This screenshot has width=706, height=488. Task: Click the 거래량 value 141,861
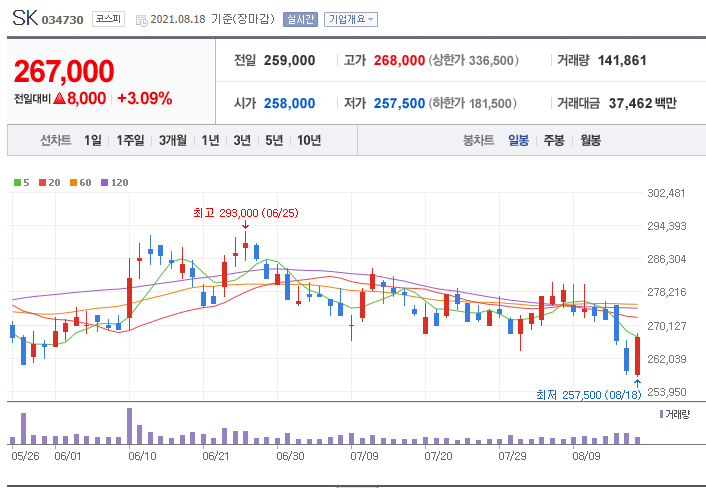622,60
